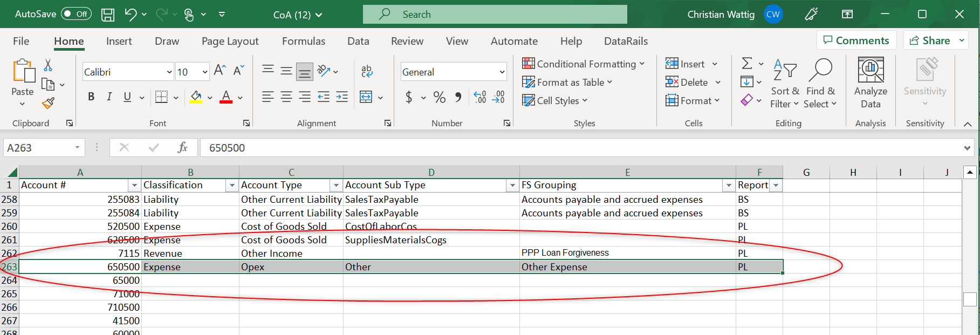
Task: Open Conditional Formatting menu
Action: pyautogui.click(x=583, y=64)
